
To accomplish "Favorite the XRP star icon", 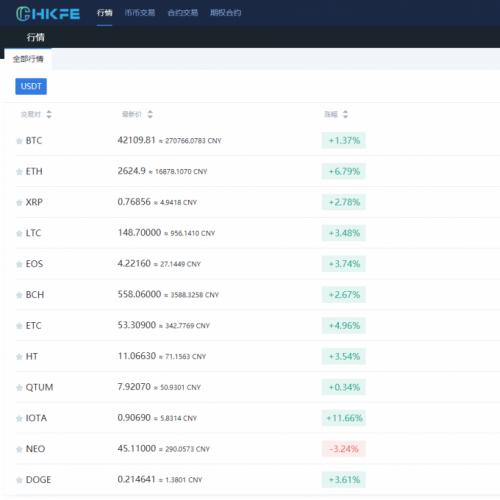I will pos(19,203).
